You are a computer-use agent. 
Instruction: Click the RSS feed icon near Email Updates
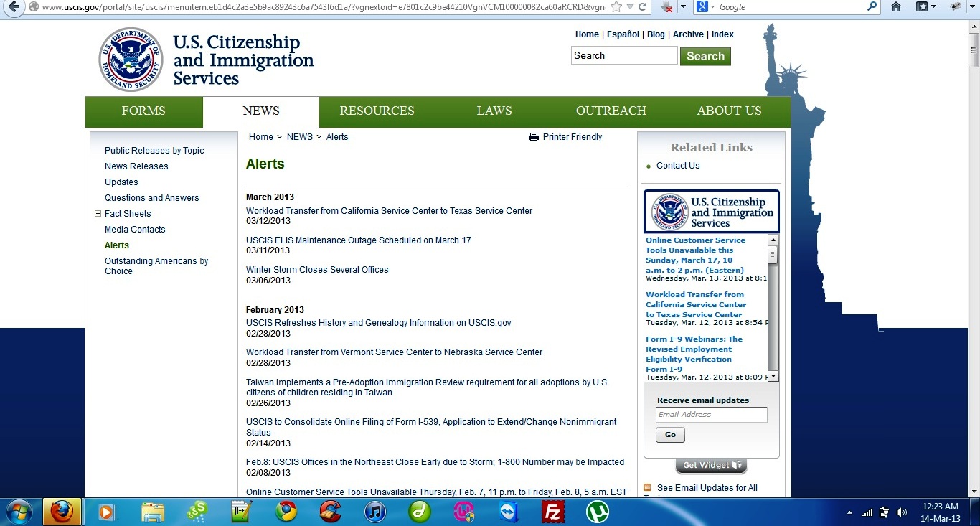pos(647,488)
